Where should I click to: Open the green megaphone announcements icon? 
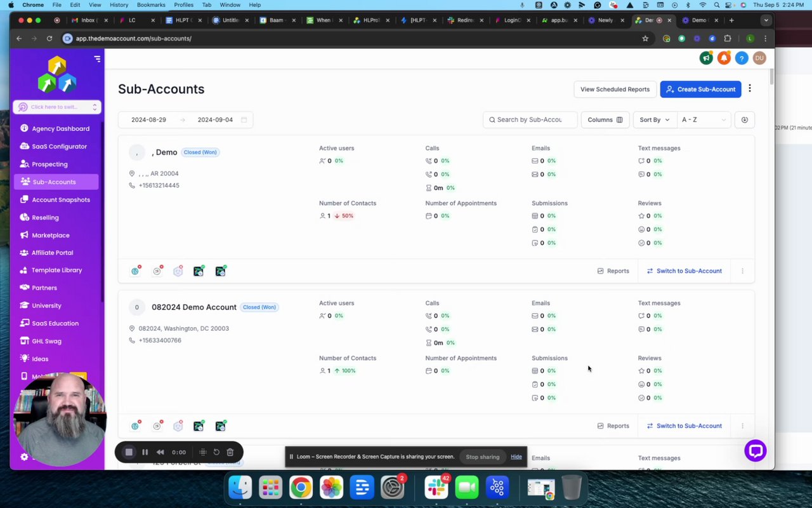click(706, 58)
